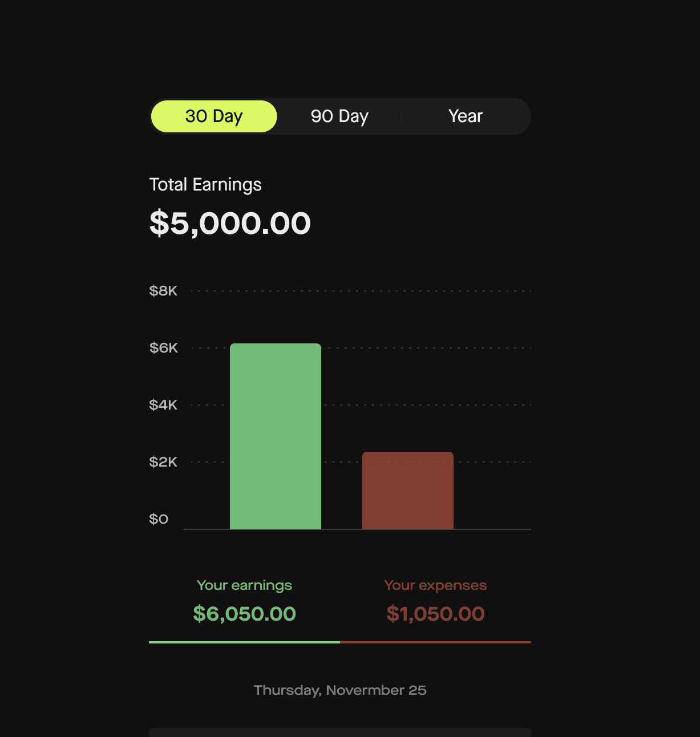Click the $1,050.00 expenses amount
Viewport: 700px width, 737px height.
435,614
